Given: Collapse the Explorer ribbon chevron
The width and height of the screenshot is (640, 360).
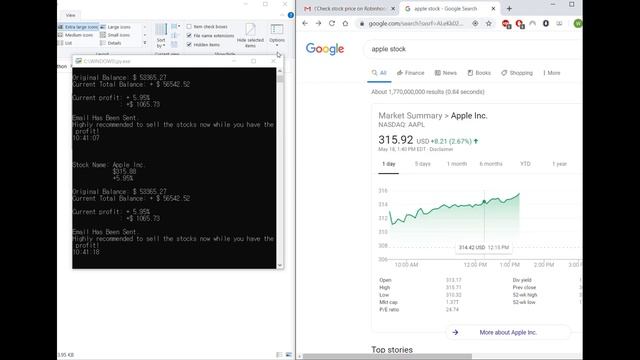Looking at the screenshot, I should (282, 15).
